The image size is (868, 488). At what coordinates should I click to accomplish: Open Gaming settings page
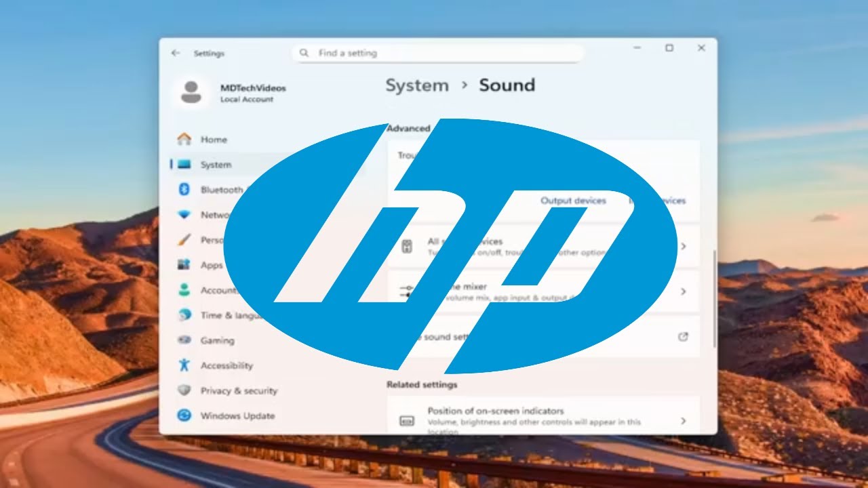[x=217, y=340]
